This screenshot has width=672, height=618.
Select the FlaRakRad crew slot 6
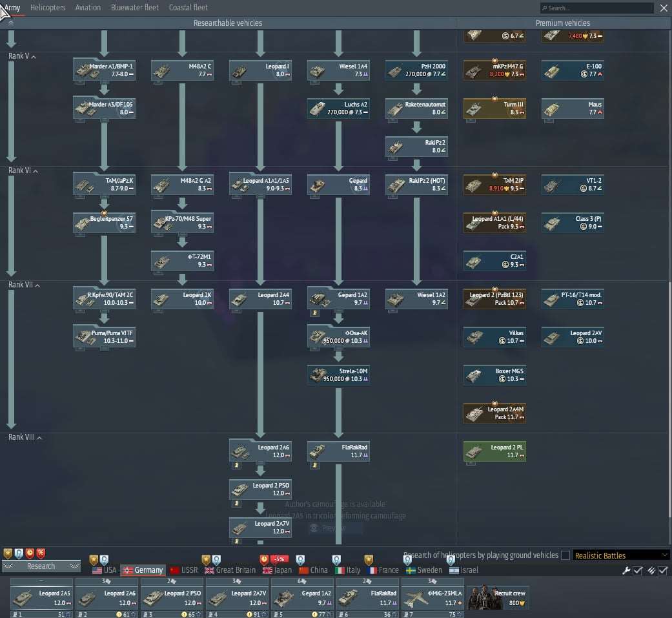click(x=368, y=598)
